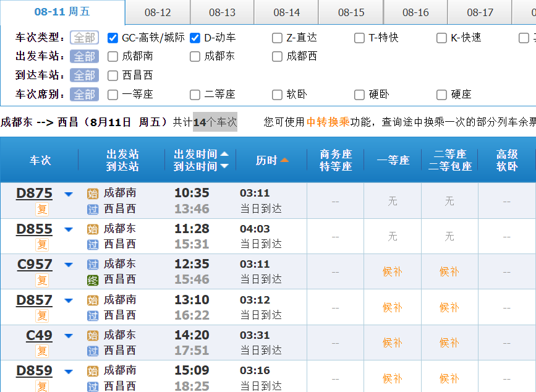Screen dimensions: 536x392
Task: Sort by duration using 历时 arrow
Action: (284, 160)
